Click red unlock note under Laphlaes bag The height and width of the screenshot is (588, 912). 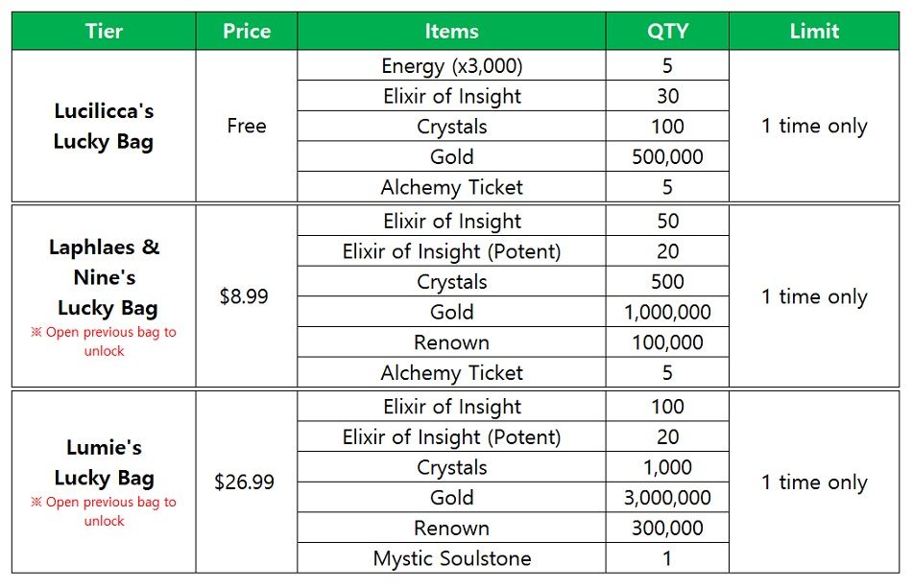[104, 341]
